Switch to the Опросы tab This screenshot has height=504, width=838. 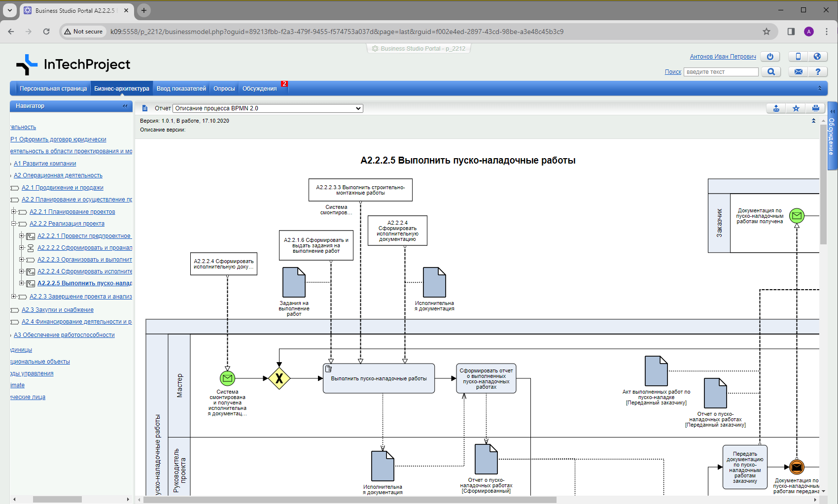224,89
